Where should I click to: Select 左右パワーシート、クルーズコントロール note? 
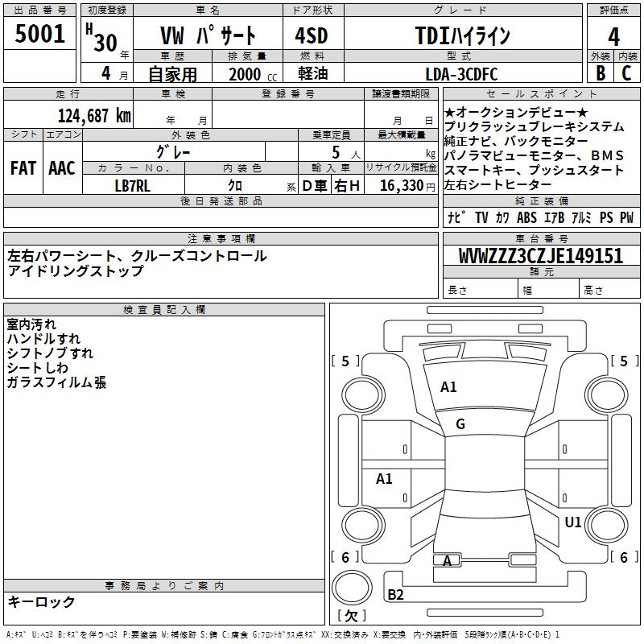(x=137, y=256)
